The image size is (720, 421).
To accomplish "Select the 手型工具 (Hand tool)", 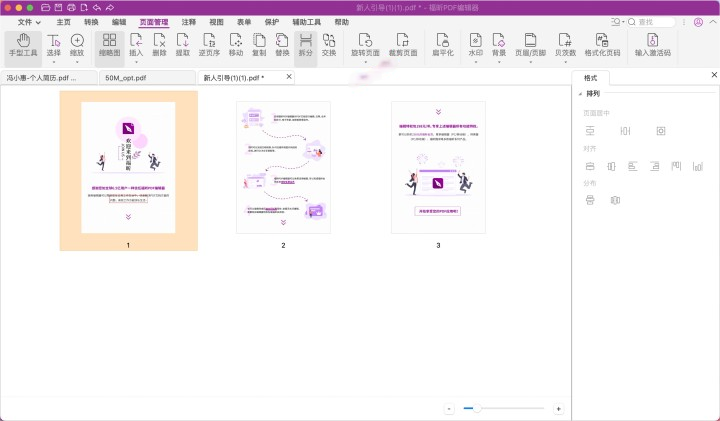I will point(22,45).
